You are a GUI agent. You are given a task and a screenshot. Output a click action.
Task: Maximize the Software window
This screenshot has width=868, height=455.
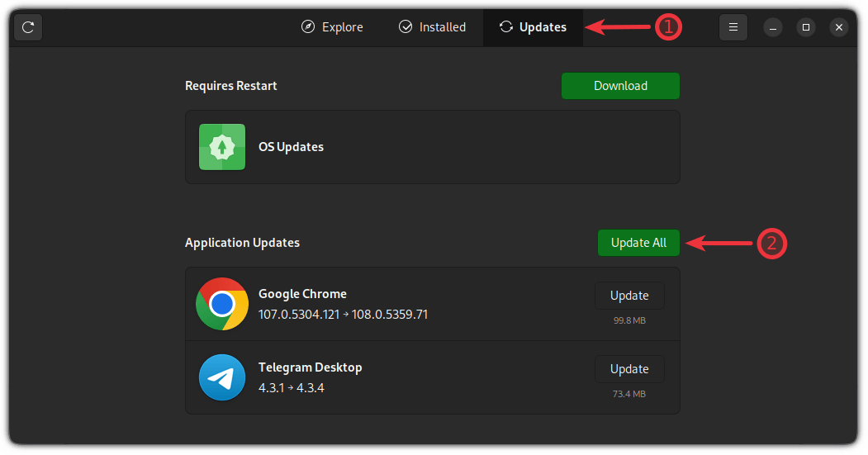click(x=806, y=27)
